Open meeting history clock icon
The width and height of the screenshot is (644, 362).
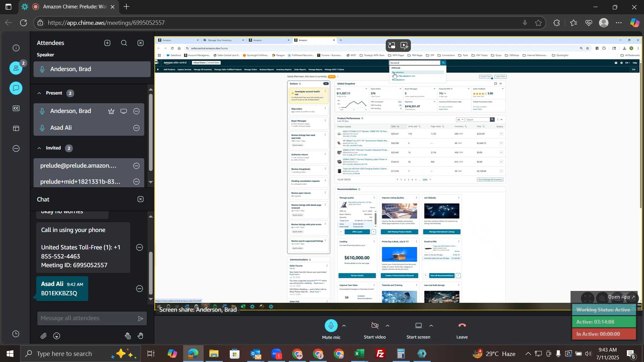point(16,334)
